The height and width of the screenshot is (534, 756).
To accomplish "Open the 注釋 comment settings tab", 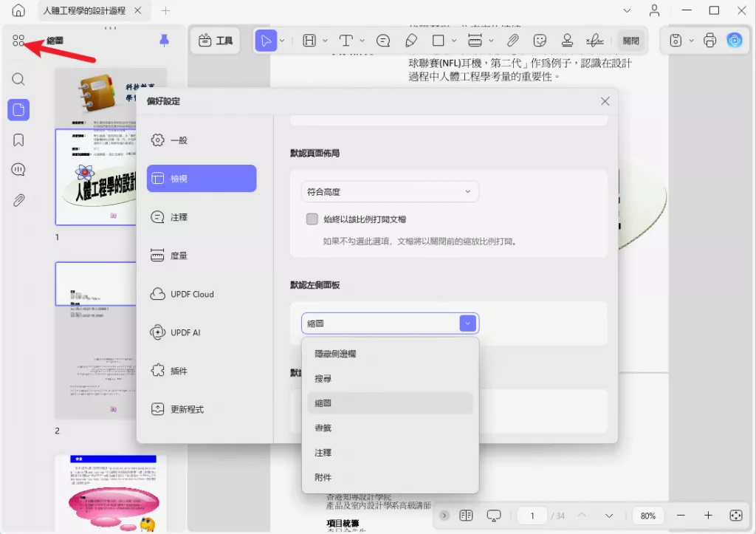I will point(202,217).
